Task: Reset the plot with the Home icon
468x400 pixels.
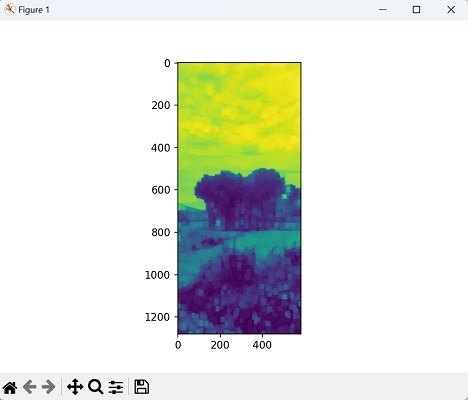Action: (10, 387)
